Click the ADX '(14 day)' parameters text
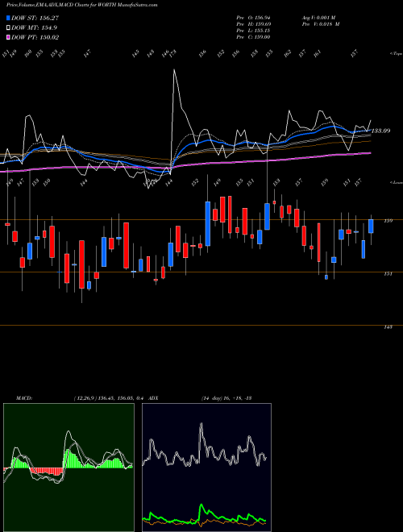Image resolution: width=403 pixels, height=532 pixels. click(x=212, y=398)
